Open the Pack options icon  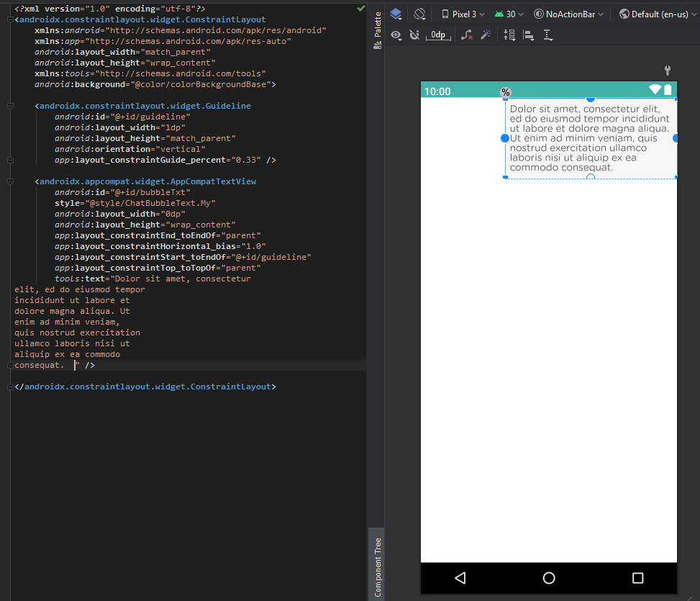[x=509, y=35]
